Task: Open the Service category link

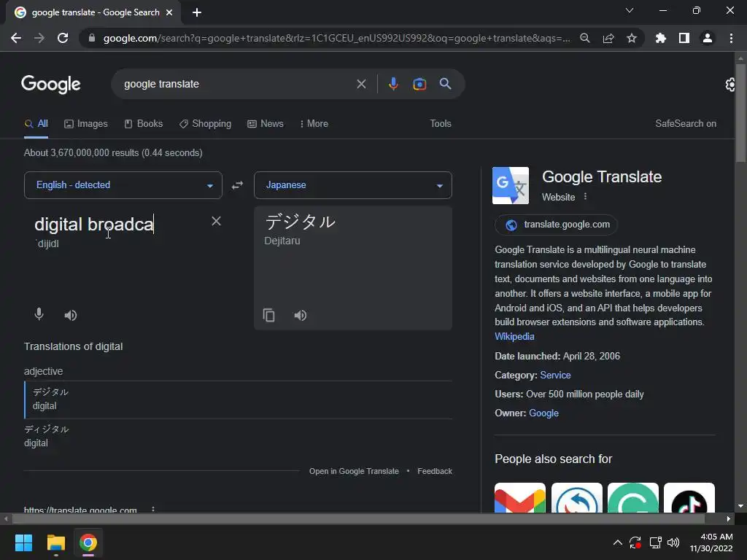Action: coord(555,376)
